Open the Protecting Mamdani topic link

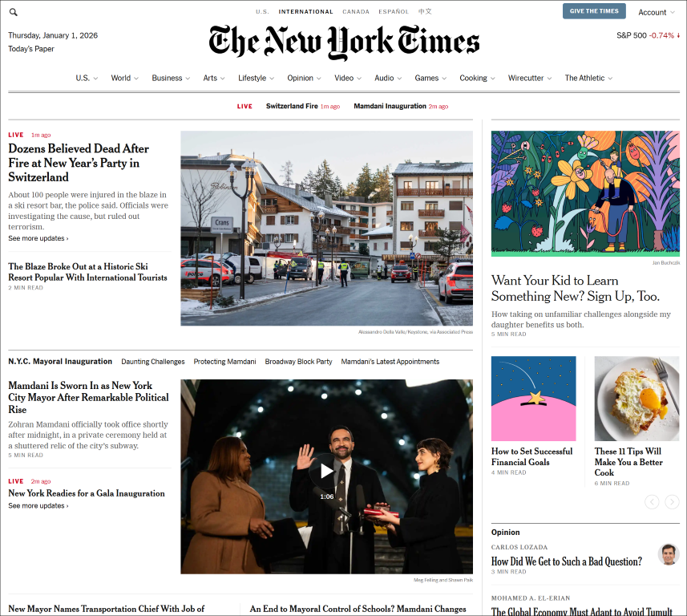pyautogui.click(x=224, y=362)
